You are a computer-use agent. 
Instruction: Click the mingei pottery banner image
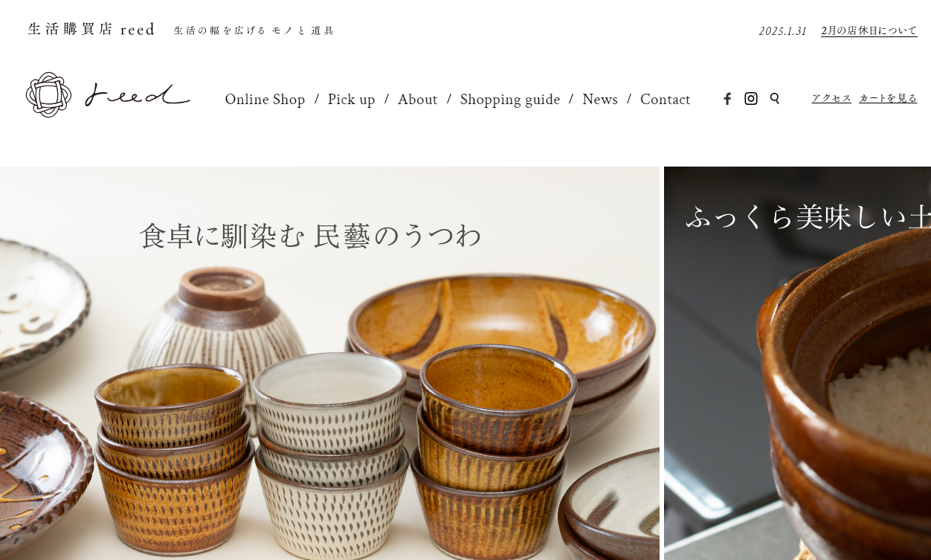(329, 363)
